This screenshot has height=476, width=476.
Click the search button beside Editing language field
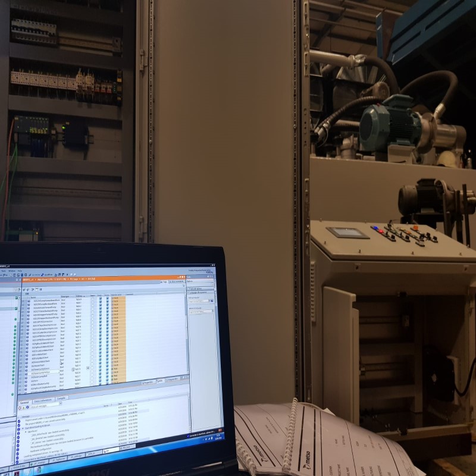coord(211,301)
